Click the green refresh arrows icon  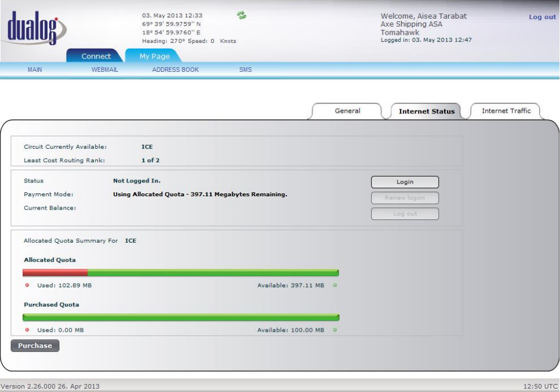click(241, 15)
